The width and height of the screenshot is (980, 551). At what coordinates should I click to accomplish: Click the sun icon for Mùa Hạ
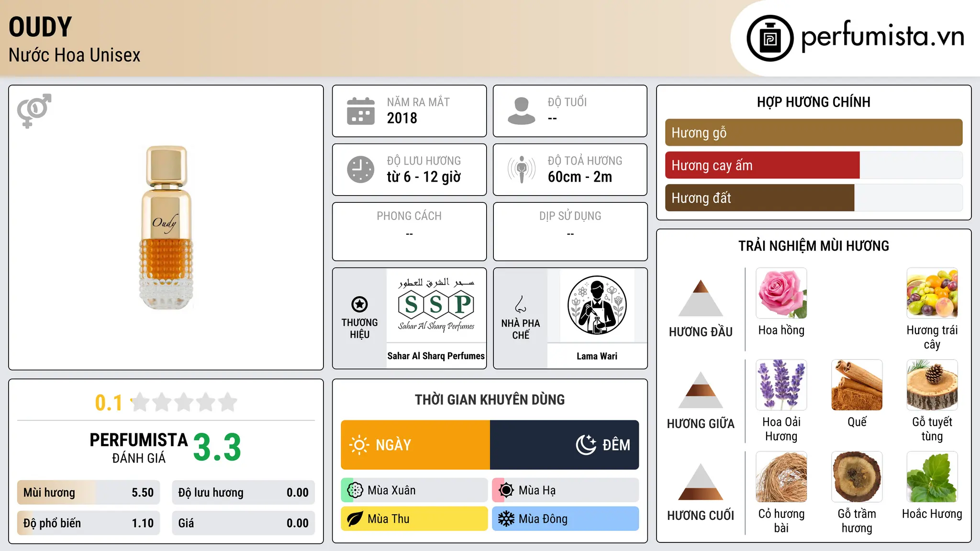(506, 490)
